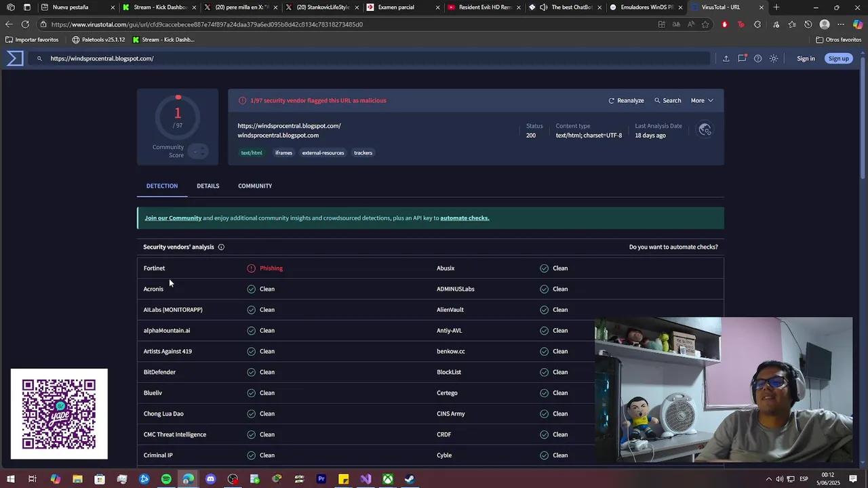Image resolution: width=868 pixels, height=488 pixels.
Task: Switch to the DETECTION tab
Action: [x=162, y=186]
